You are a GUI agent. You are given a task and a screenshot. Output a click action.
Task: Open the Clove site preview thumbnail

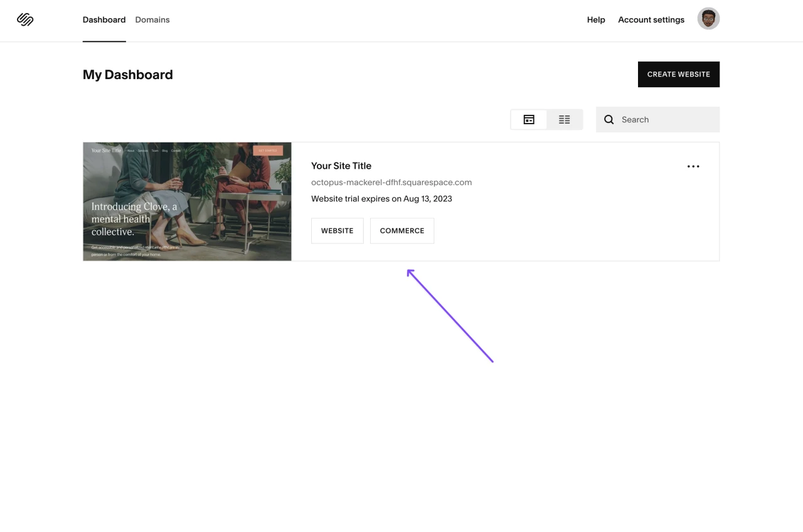[x=187, y=201]
